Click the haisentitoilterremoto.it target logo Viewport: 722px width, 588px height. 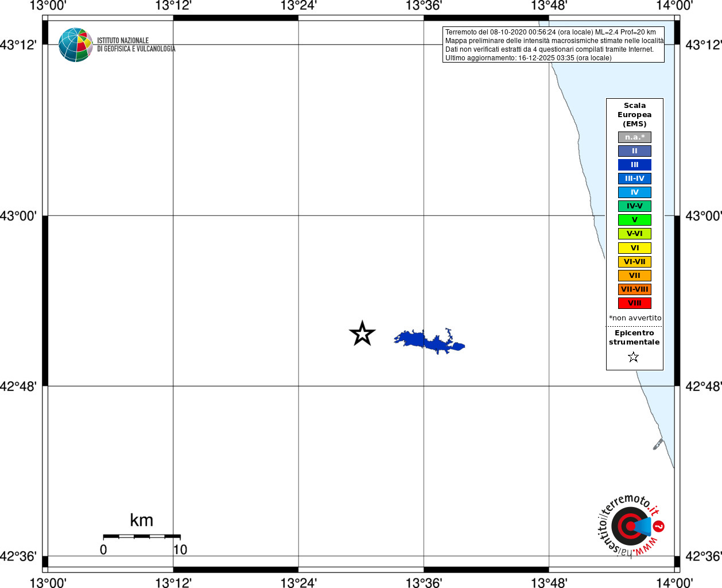click(631, 525)
